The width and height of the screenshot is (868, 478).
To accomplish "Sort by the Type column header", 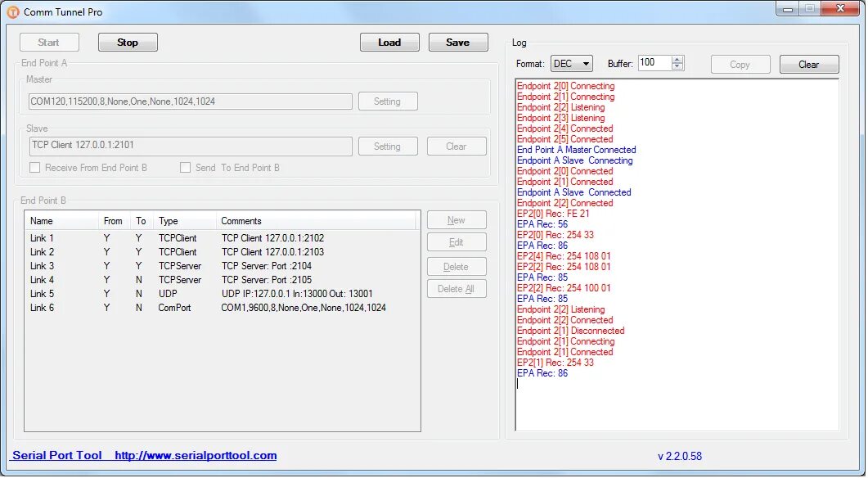I will 184,220.
